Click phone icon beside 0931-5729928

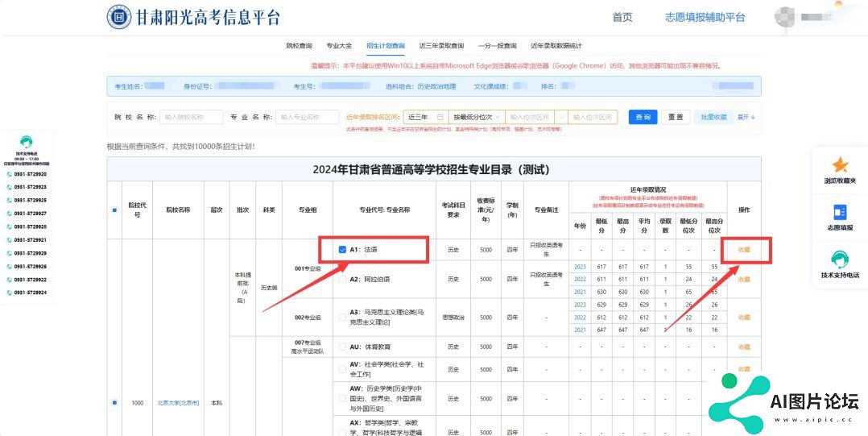(x=9, y=226)
